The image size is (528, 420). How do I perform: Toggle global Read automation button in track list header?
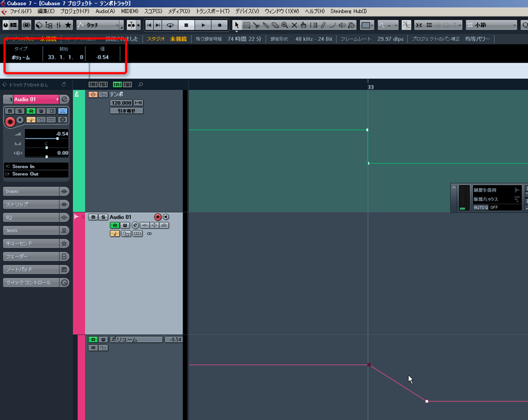pos(118,85)
